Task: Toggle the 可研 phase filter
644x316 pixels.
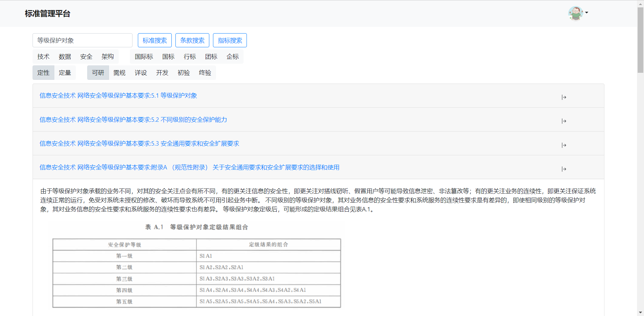Action: tap(98, 73)
